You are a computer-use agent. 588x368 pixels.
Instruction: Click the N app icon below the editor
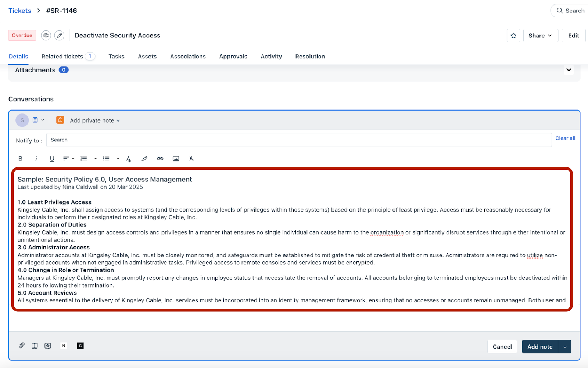[x=64, y=346]
